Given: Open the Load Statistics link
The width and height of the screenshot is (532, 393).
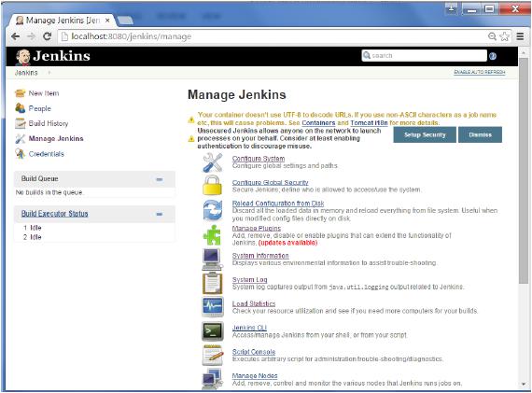Looking at the screenshot, I should (254, 303).
